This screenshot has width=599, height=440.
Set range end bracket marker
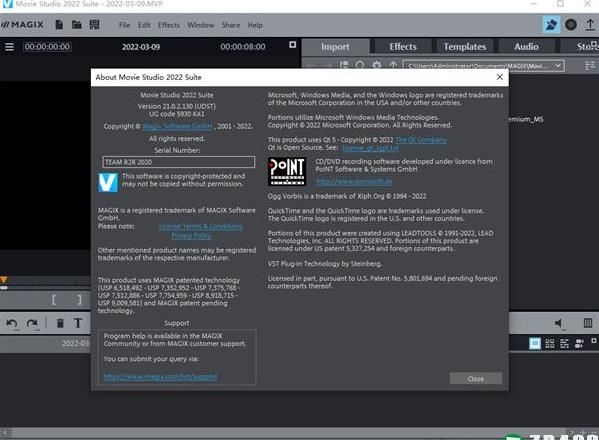pos(79,300)
